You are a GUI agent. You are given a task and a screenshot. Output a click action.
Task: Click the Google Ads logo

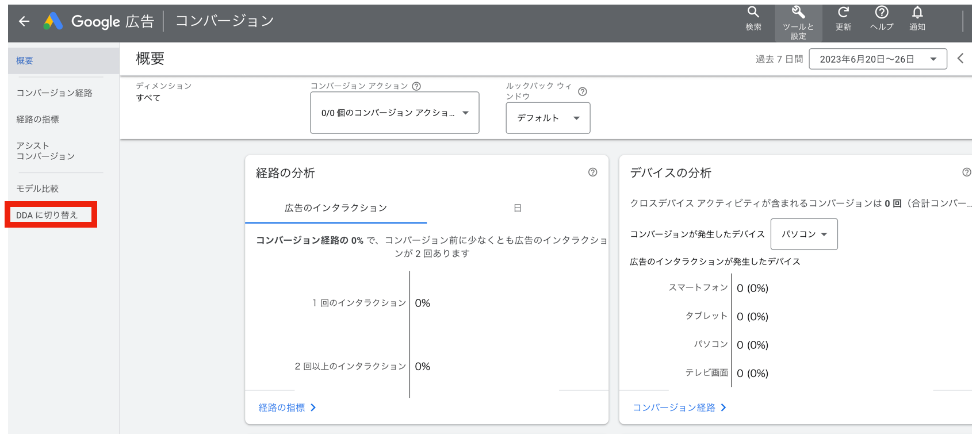[53, 21]
